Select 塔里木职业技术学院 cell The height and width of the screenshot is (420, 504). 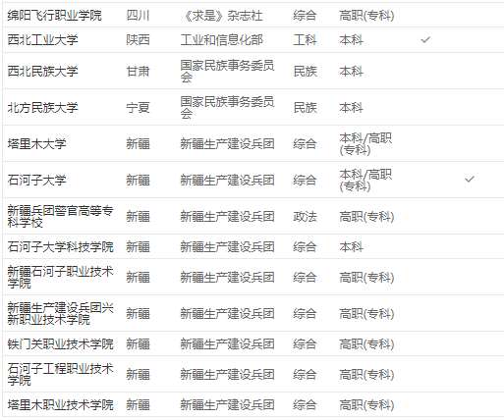tap(60, 404)
